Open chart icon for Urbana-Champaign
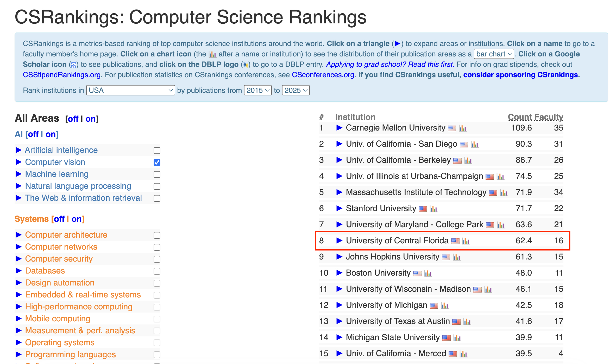616x364 pixels. pos(500,177)
